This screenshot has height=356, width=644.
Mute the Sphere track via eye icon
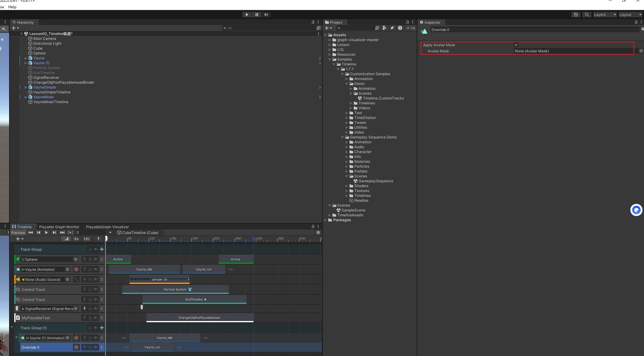click(x=95, y=259)
